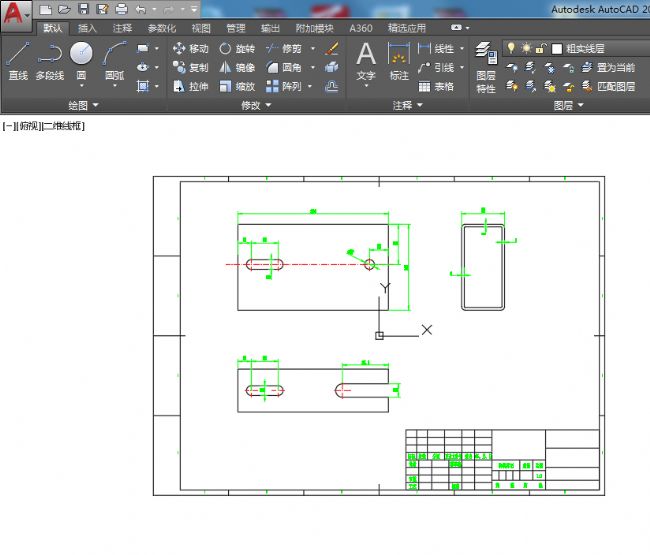Select the 文字 (Text) tool
This screenshot has height=555, width=650.
[x=366, y=60]
